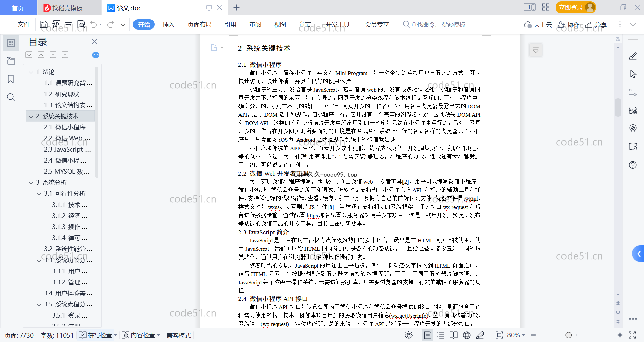Switch to the 会员专享 tab
The image size is (644, 342).
[377, 24]
